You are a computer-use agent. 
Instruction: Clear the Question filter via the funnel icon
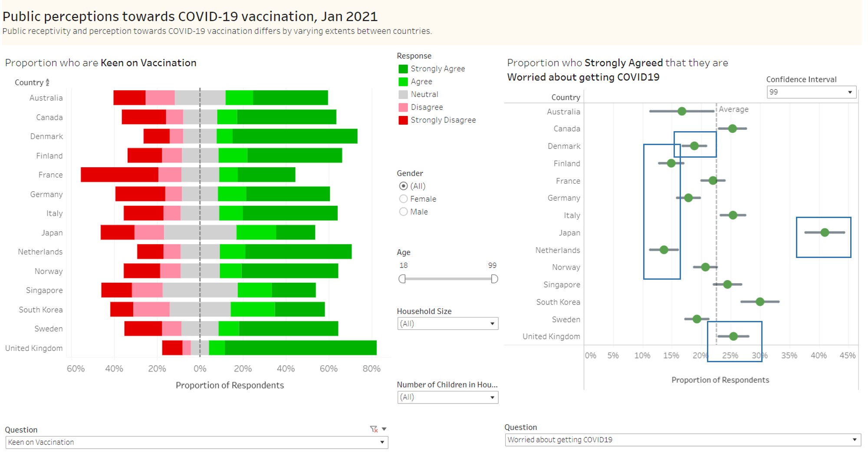tap(374, 429)
